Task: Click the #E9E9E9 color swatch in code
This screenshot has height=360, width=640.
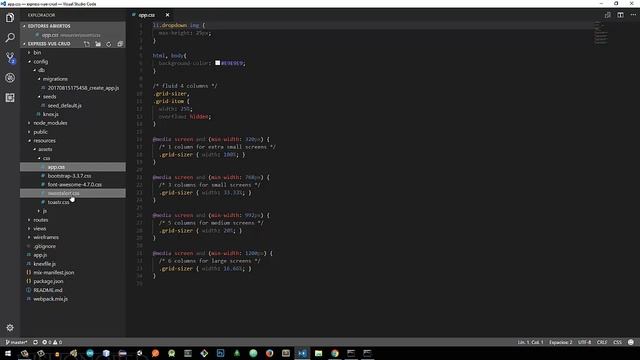Action: coord(218,63)
